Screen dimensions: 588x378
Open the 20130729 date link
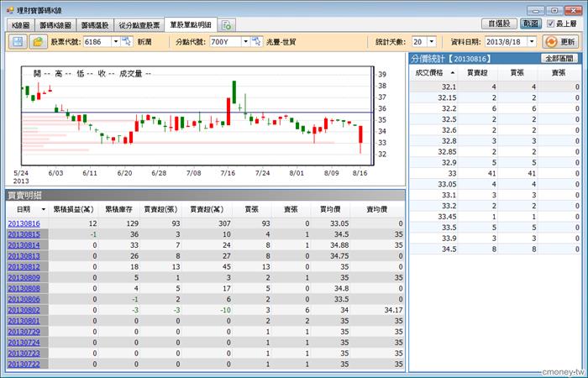[x=24, y=332]
